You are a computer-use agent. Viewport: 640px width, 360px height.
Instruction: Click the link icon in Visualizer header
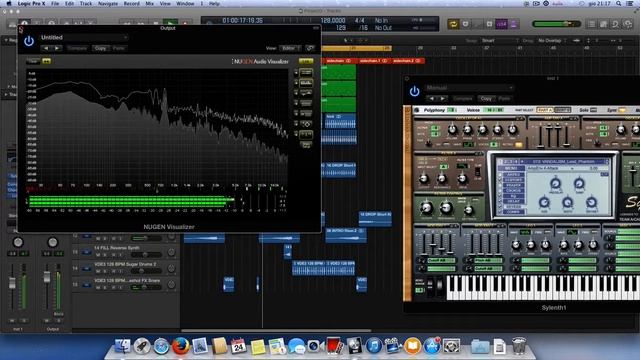coord(310,48)
